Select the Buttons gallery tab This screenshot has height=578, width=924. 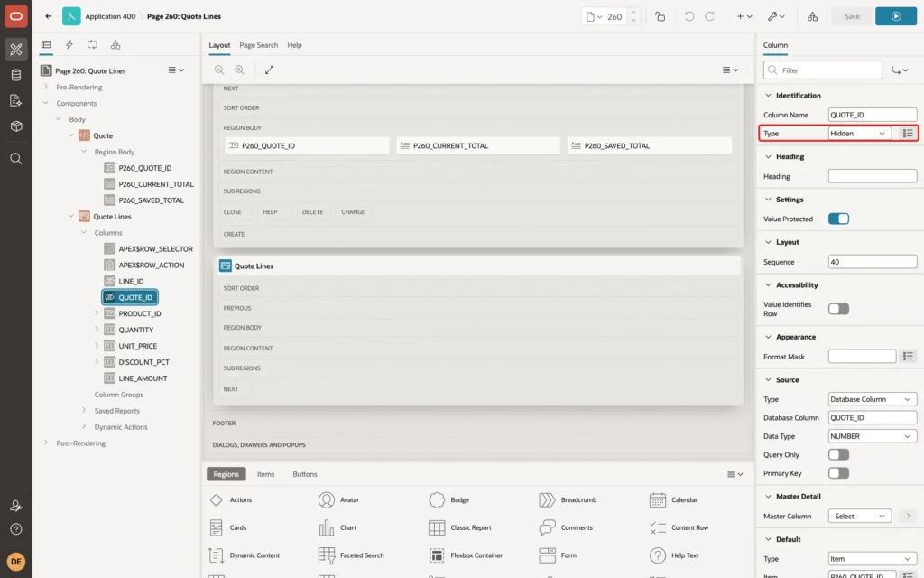pos(305,474)
